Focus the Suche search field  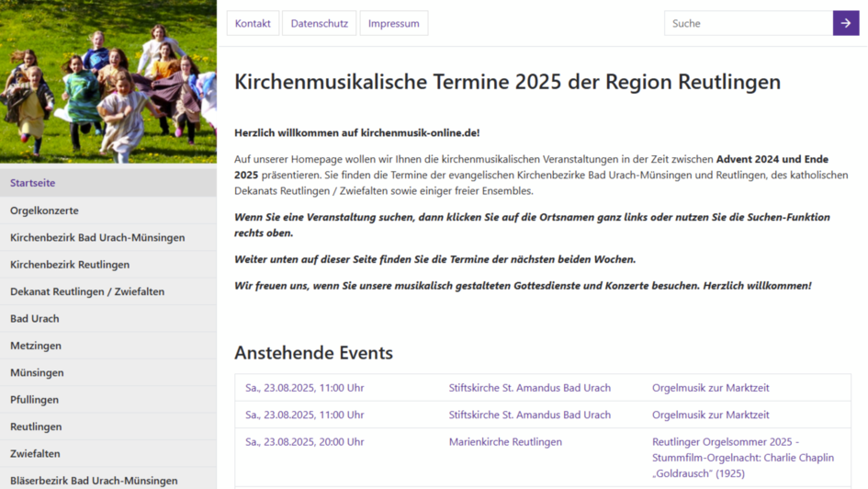coord(749,23)
